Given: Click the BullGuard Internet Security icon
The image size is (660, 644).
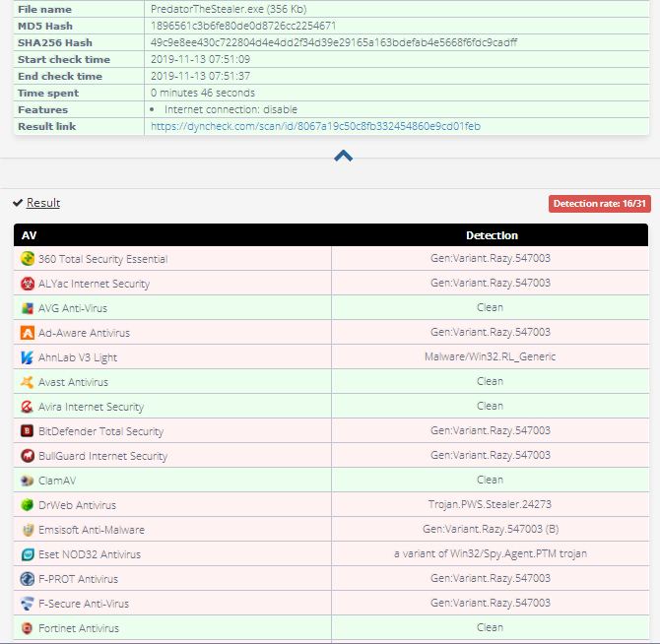Looking at the screenshot, I should click(x=28, y=456).
